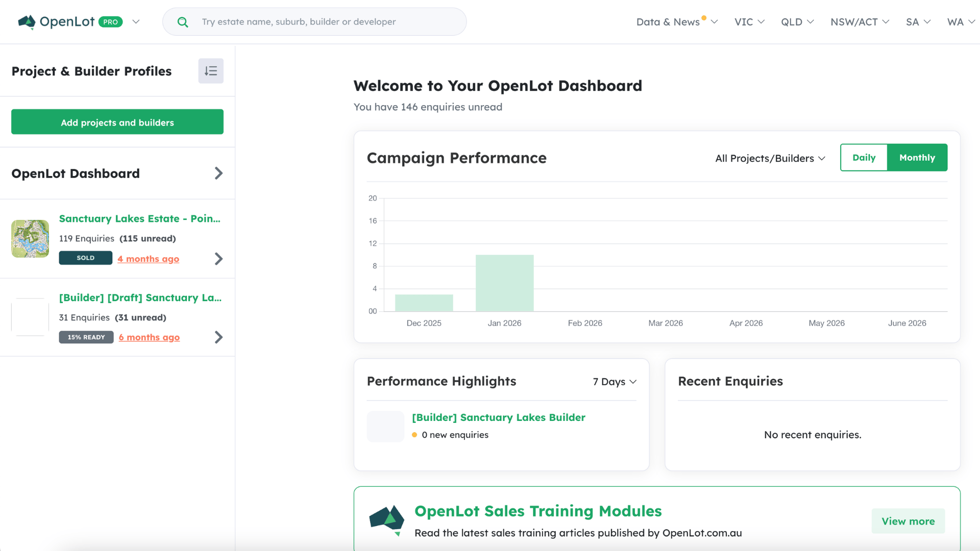Viewport: 980px width, 551px height.
Task: Expand the OpenLot Dashboard chevron
Action: pos(218,173)
